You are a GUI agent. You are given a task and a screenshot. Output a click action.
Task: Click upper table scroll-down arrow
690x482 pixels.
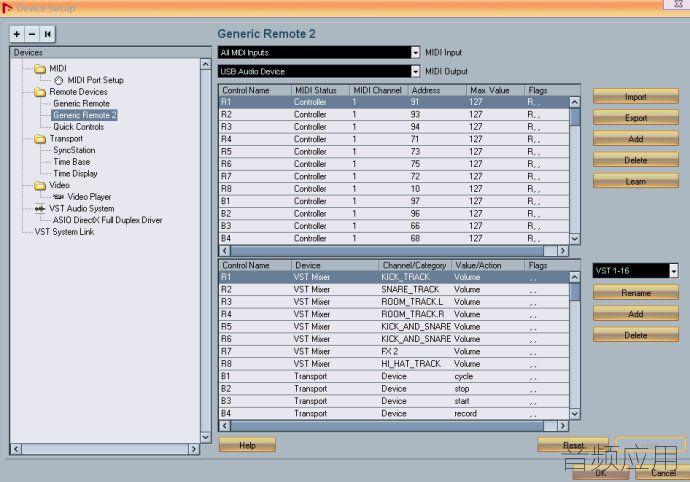pos(575,239)
